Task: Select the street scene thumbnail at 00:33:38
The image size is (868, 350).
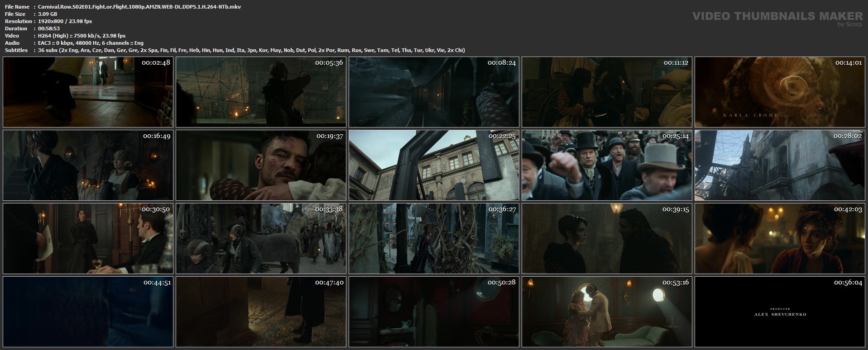Action: pos(261,239)
